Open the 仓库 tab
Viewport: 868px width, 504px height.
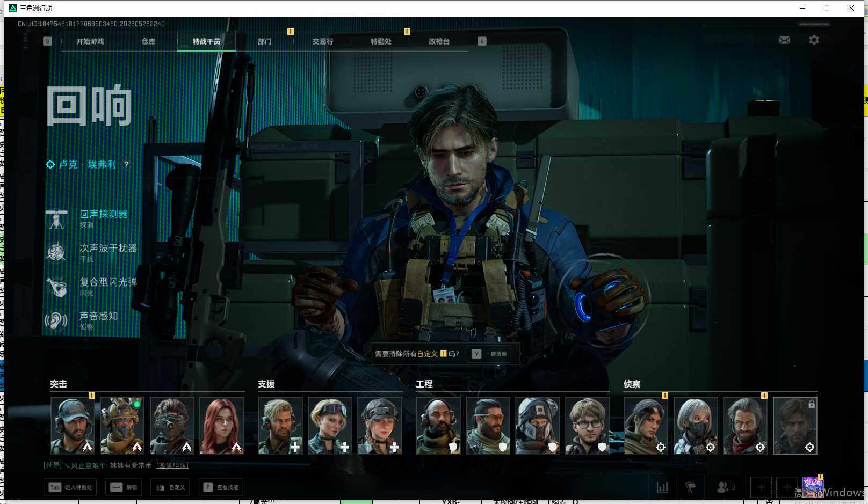148,41
